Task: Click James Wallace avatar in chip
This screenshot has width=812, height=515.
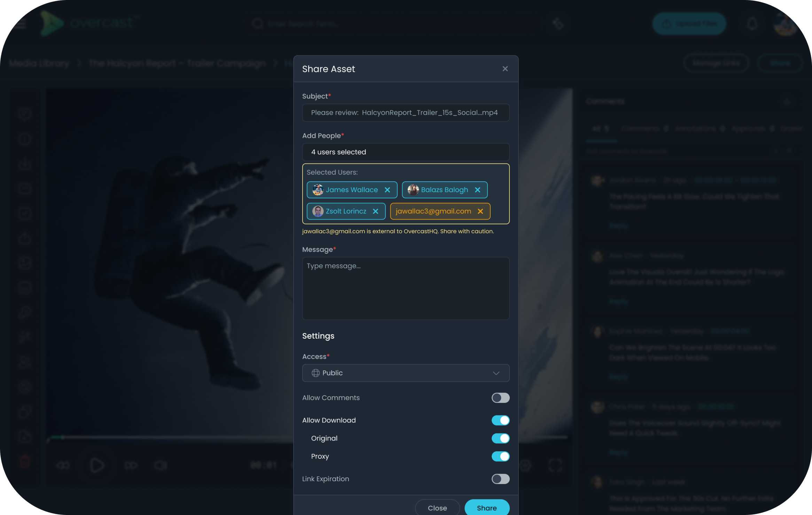Action: 318,190
